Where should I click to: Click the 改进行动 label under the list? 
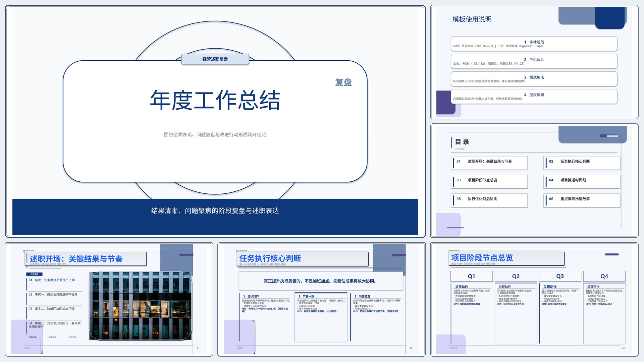[72, 337]
